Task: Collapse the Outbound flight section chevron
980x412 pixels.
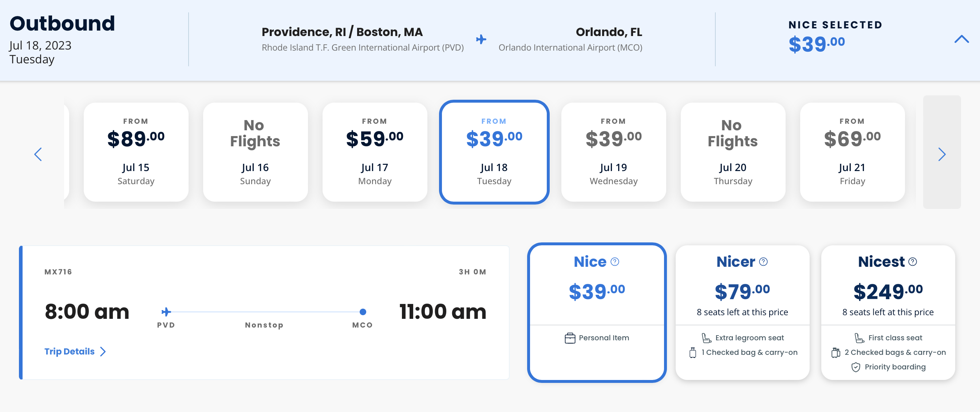Action: [x=961, y=39]
